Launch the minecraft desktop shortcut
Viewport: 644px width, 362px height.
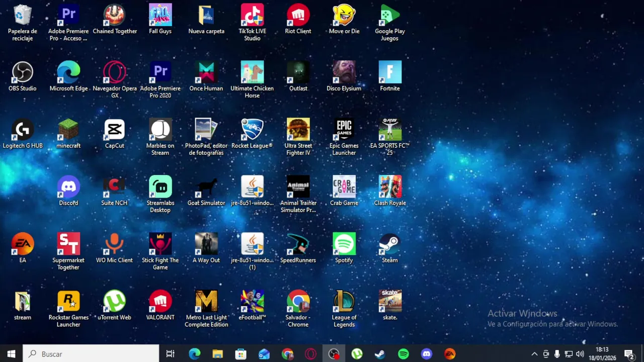(x=68, y=134)
